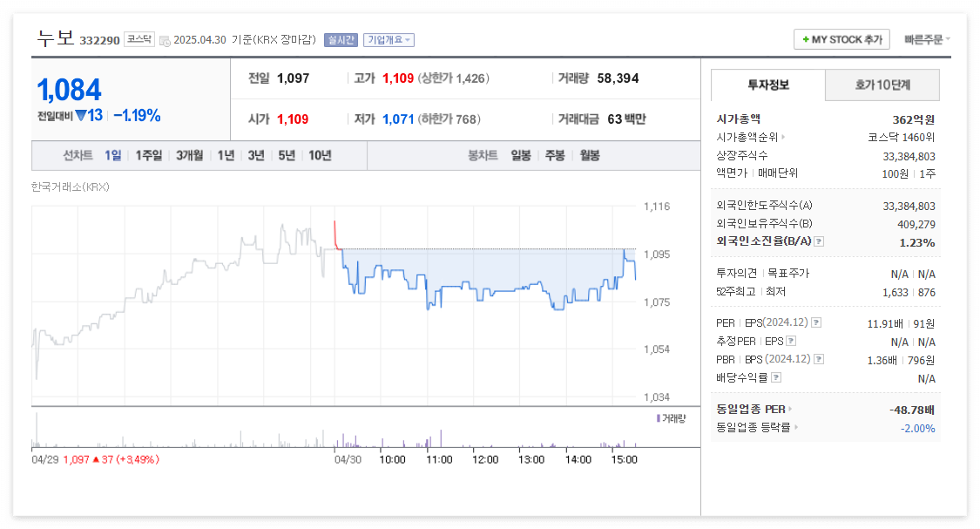Open the calendar icon next to 2025.04.30
The image size is (980, 529).
(163, 39)
